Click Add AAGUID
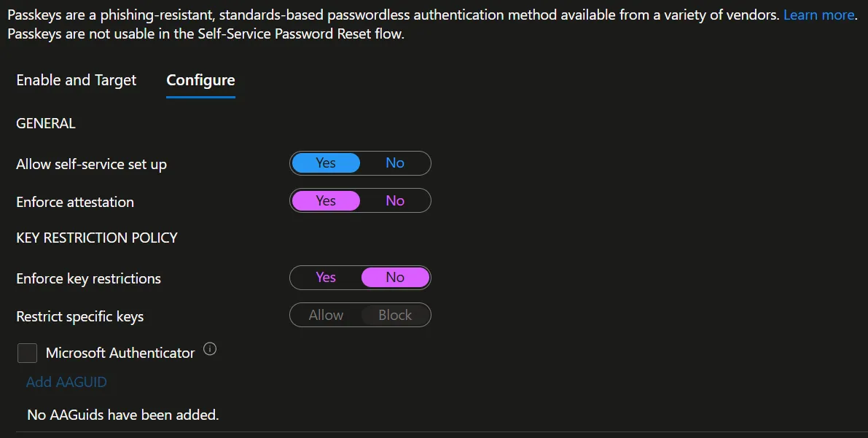The height and width of the screenshot is (438, 868). tap(66, 382)
